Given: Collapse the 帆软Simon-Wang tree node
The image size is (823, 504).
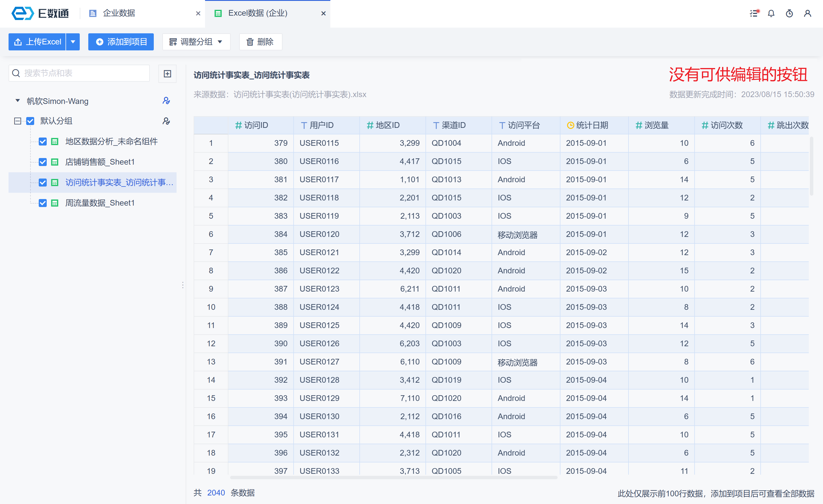Looking at the screenshot, I should [18, 101].
